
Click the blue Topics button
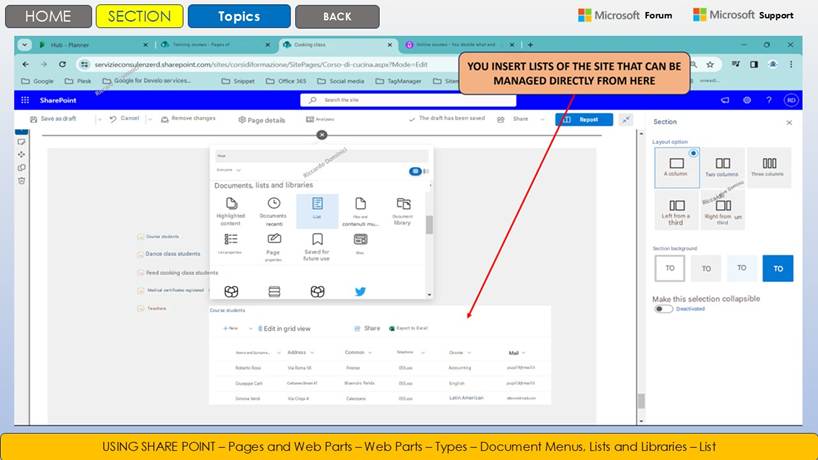coord(239,16)
